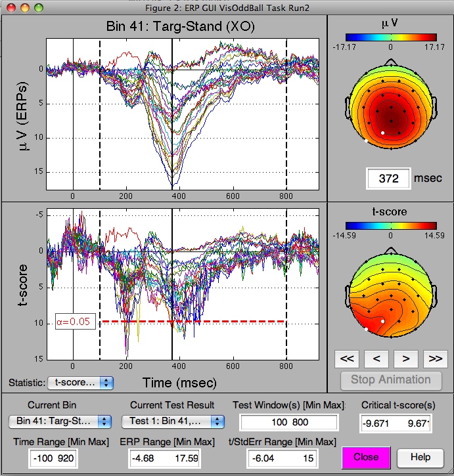Click the t/StdErr Range field
Viewport: 454px width, 476px height.
[x=288, y=459]
